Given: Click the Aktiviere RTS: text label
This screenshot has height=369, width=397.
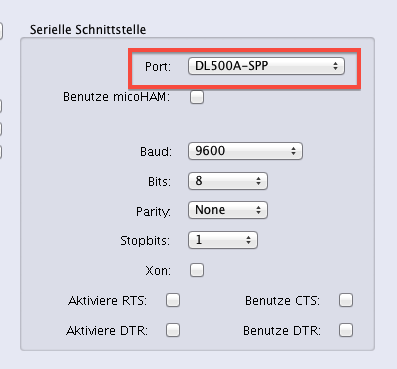Looking at the screenshot, I should coord(107,301).
